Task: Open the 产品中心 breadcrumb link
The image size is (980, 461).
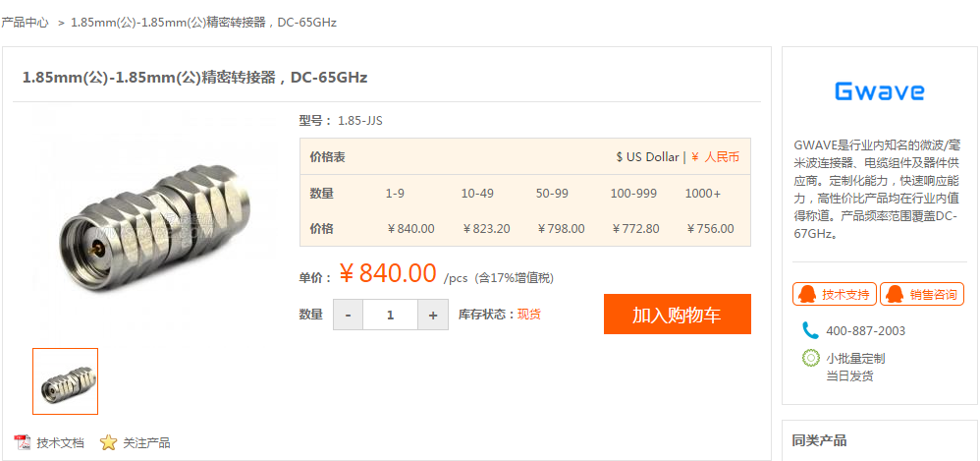Action: (x=26, y=22)
